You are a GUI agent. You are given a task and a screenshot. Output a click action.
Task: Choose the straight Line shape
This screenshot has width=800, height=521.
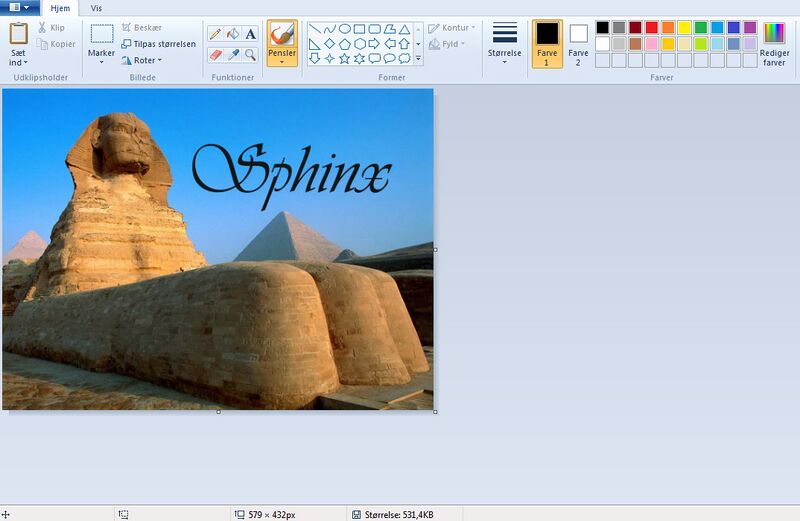[315, 29]
